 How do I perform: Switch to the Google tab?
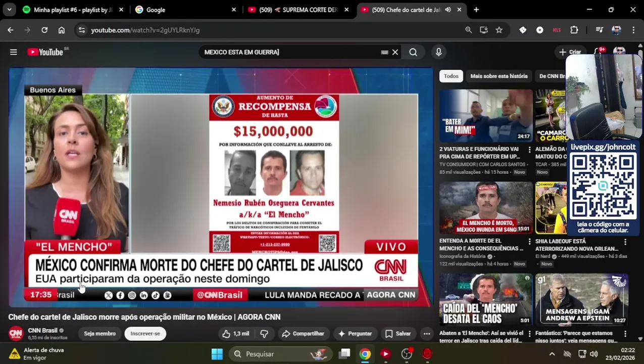point(185,10)
